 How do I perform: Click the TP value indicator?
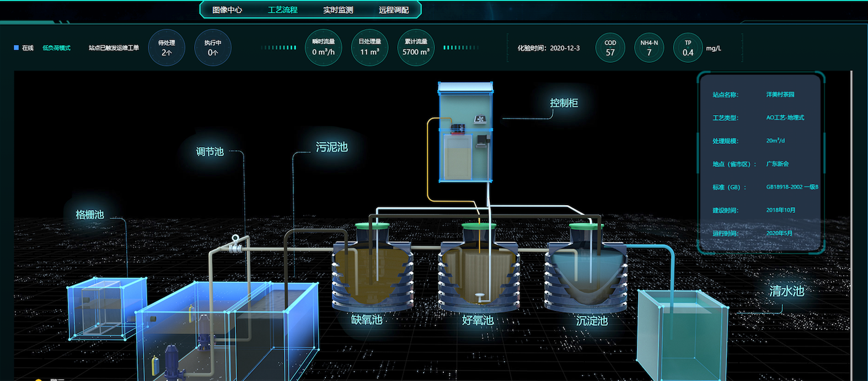point(688,48)
